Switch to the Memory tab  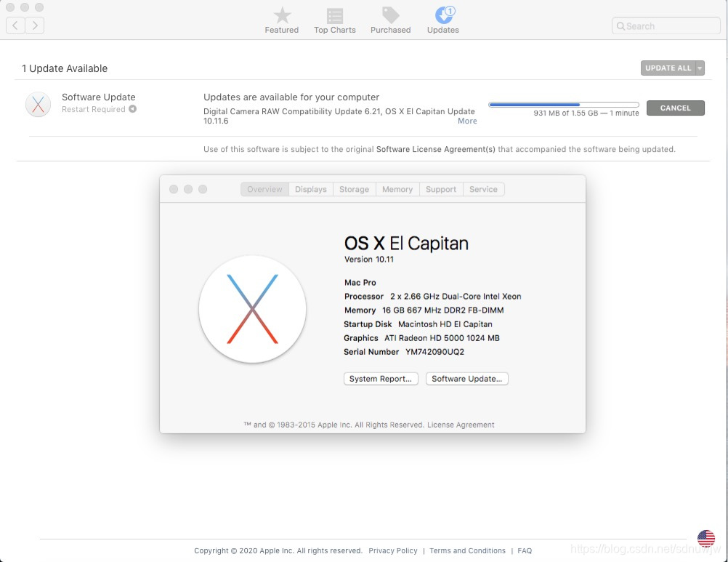click(397, 189)
